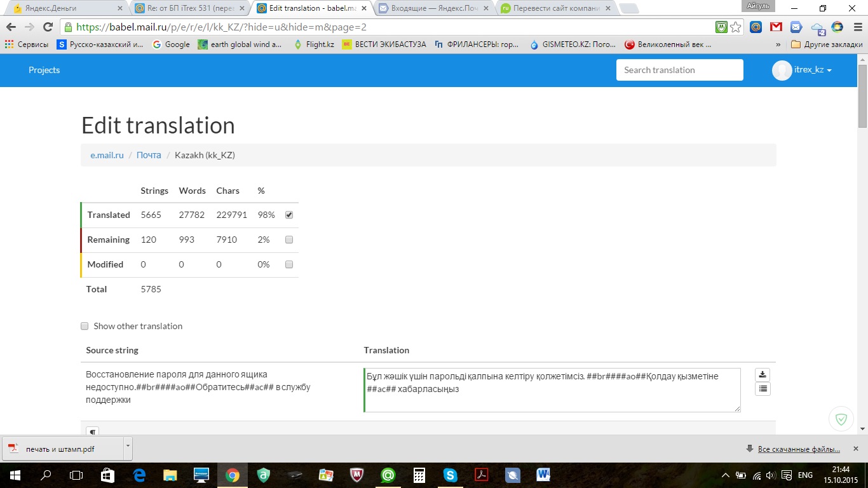Image resolution: width=868 pixels, height=488 pixels.
Task: Follow the e.mail.ru breadcrumb link
Action: (x=107, y=155)
